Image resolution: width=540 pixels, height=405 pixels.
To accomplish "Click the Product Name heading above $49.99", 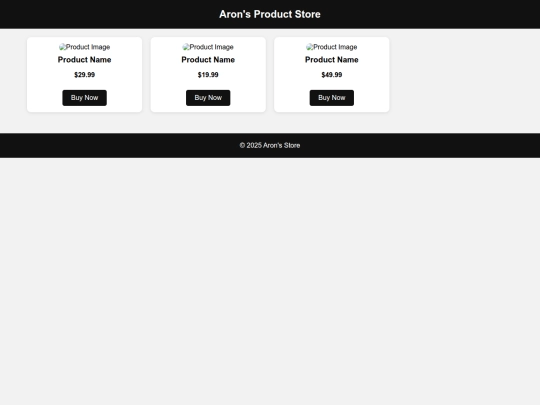I will point(332,60).
